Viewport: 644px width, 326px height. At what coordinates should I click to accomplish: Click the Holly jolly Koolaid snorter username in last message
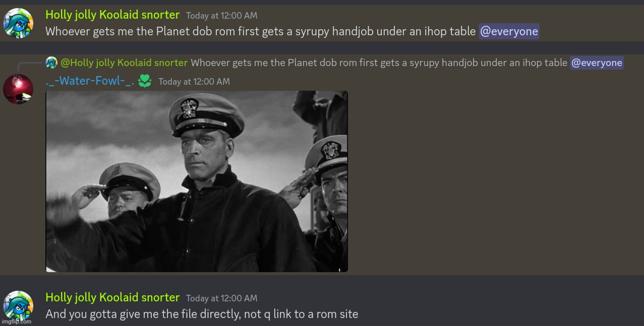[x=112, y=297]
